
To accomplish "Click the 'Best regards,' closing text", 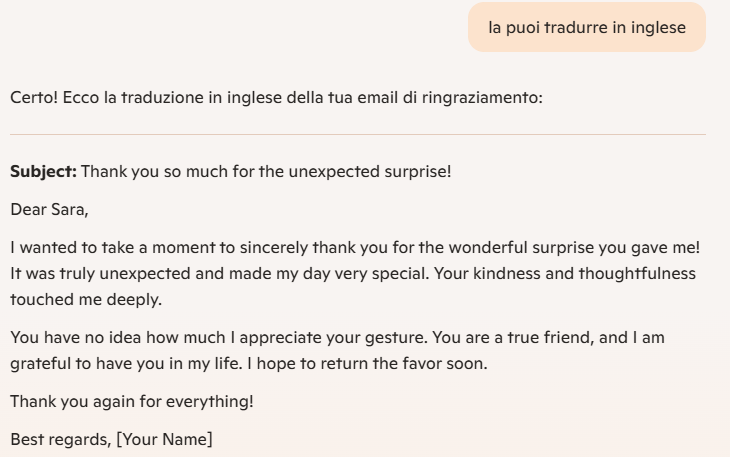I will coord(61,440).
